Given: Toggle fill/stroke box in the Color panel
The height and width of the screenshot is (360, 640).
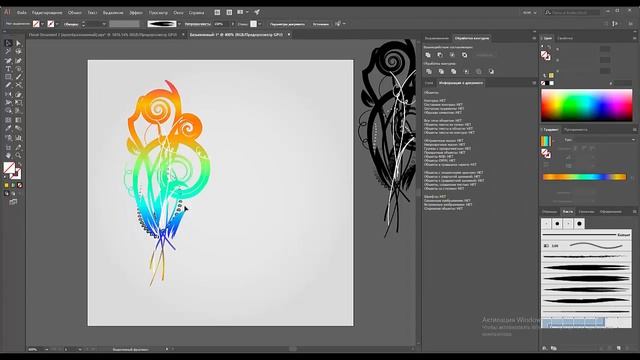Looking at the screenshot, I should [546, 56].
